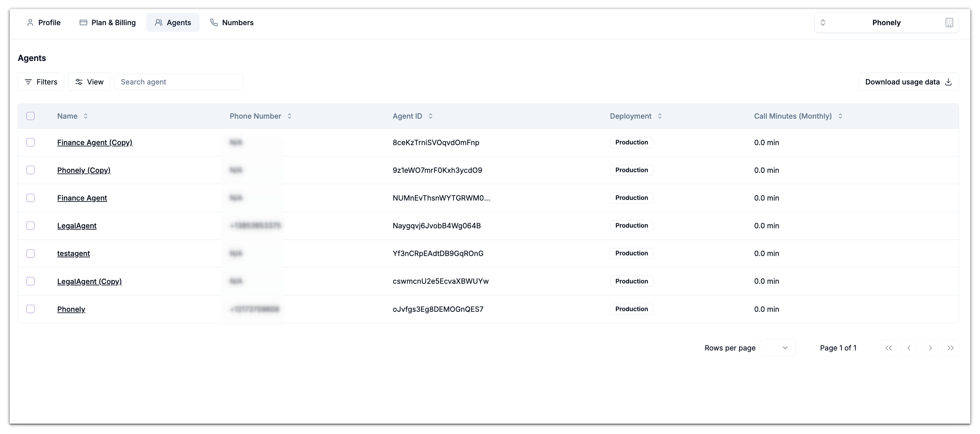Sort by Name using the sort arrows
The image size is (980, 434).
(x=85, y=116)
